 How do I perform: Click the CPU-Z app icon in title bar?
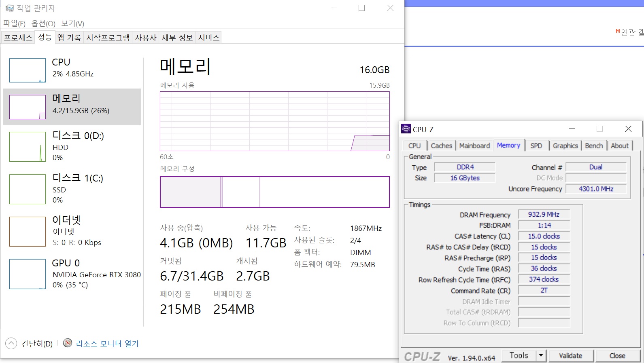406,129
